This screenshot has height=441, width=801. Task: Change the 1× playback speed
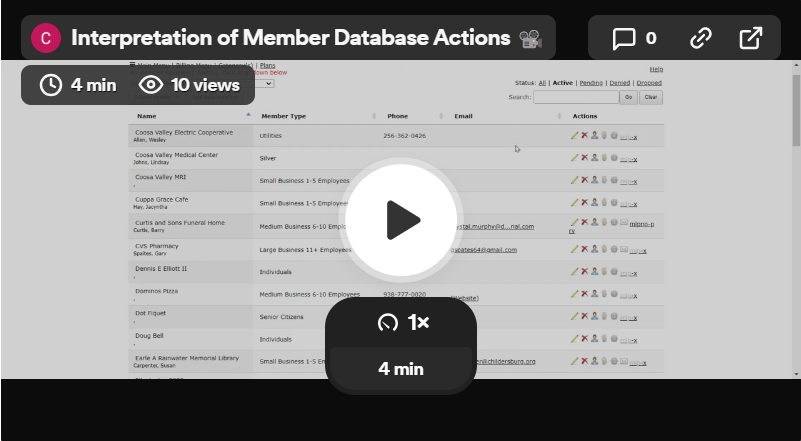click(x=401, y=322)
